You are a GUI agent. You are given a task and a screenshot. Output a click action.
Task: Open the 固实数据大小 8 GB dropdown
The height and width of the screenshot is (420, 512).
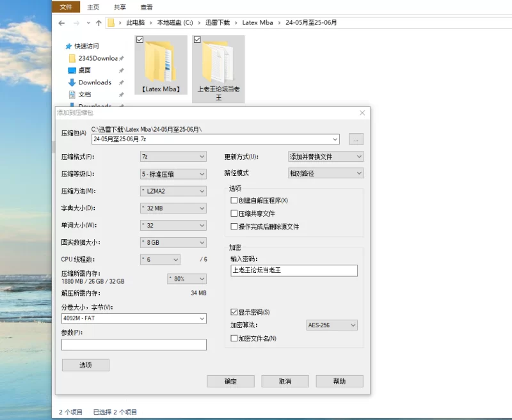pyautogui.click(x=173, y=243)
